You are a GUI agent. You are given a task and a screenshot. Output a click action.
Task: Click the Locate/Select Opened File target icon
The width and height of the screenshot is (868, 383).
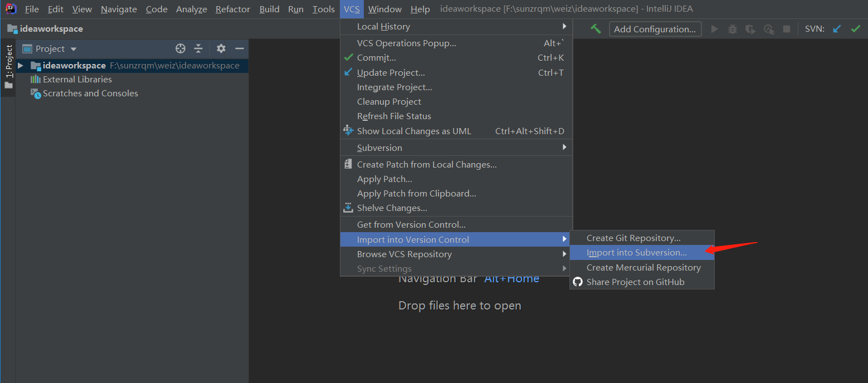[x=180, y=48]
